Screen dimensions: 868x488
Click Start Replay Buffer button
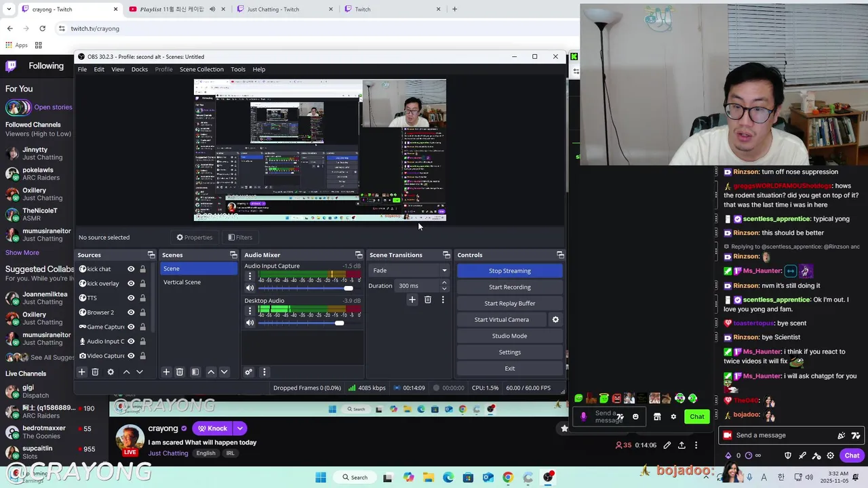(x=510, y=303)
